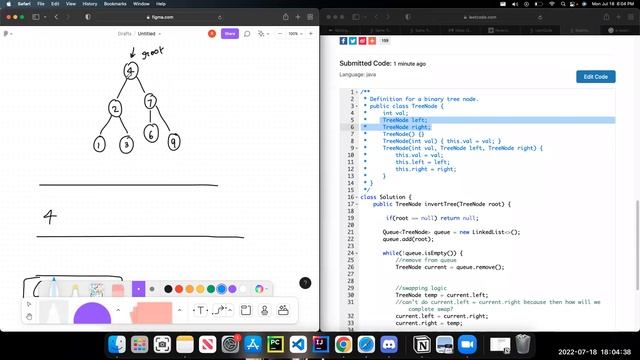Viewport: 640px width, 360px height.
Task: Choose the thin gray stroke size
Action: tap(152, 289)
